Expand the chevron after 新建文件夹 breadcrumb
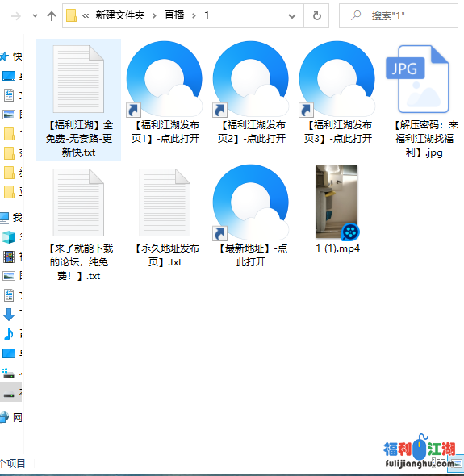Screen dimensions: 464x476 tap(154, 16)
